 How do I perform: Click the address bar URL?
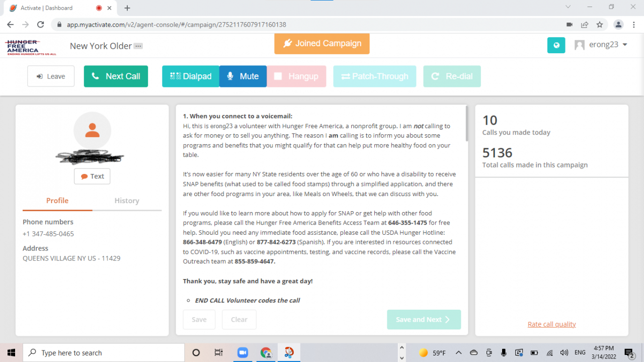pos(177,24)
